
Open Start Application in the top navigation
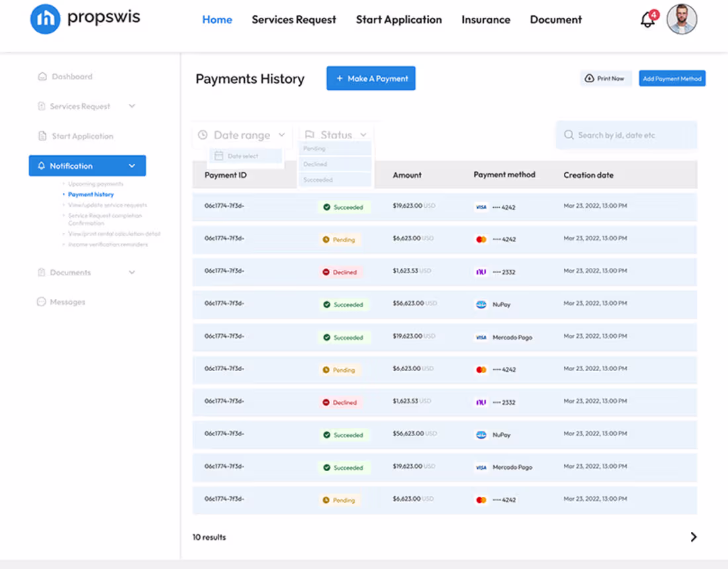point(399,19)
